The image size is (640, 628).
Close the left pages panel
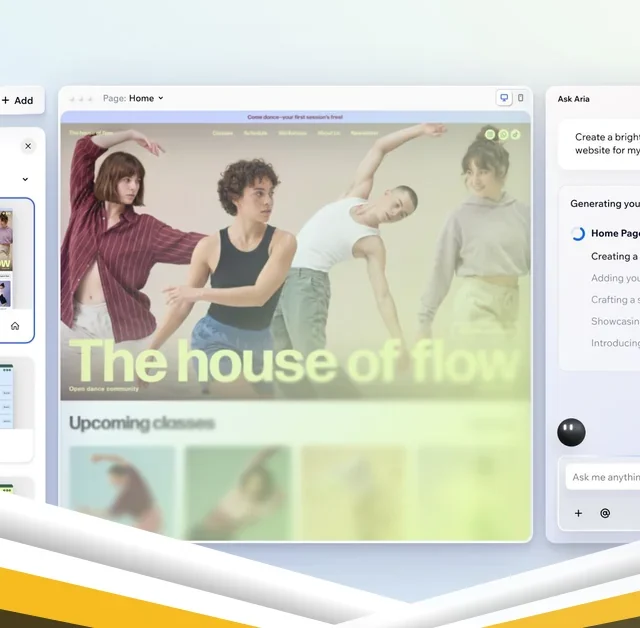[28, 146]
